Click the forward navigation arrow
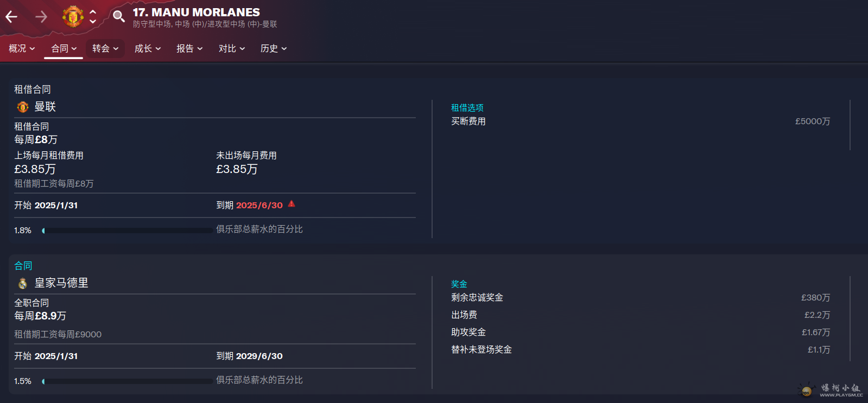 [41, 17]
